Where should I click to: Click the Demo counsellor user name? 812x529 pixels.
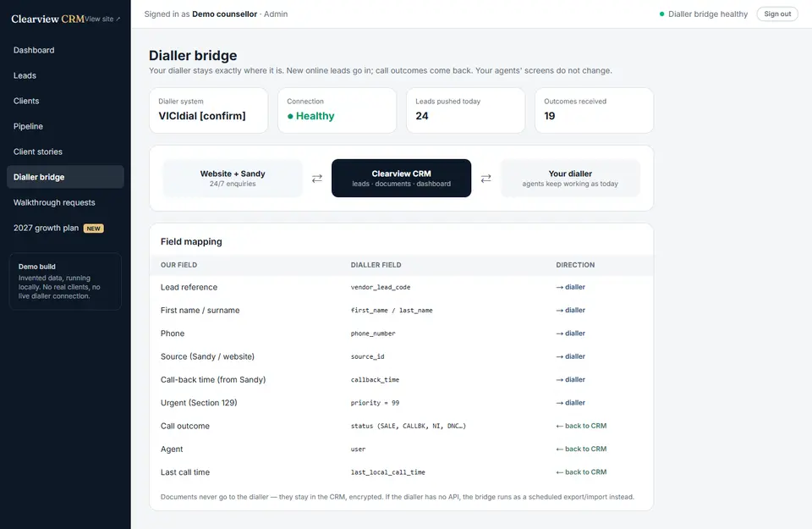224,14
